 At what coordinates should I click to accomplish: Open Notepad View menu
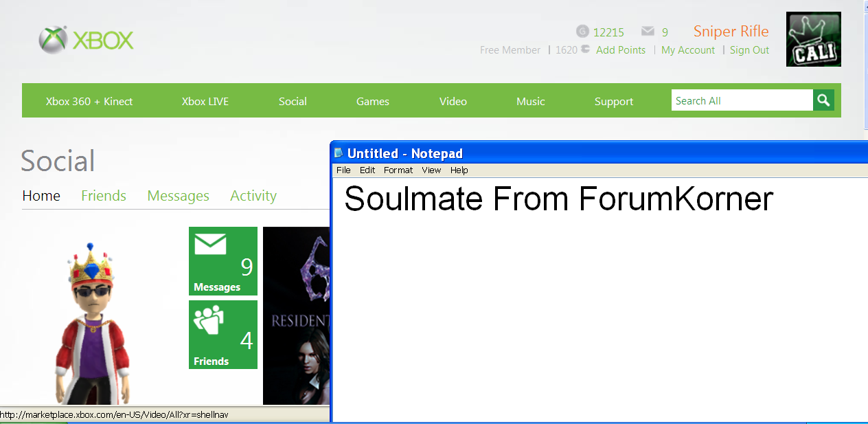tap(431, 170)
